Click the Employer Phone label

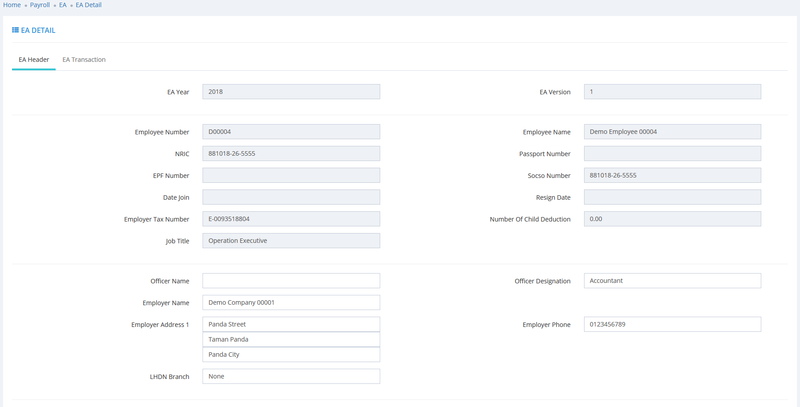pyautogui.click(x=546, y=325)
